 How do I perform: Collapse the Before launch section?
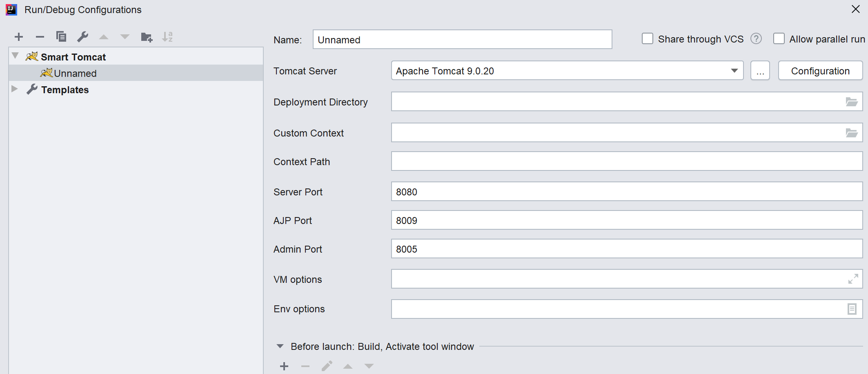[x=280, y=346]
